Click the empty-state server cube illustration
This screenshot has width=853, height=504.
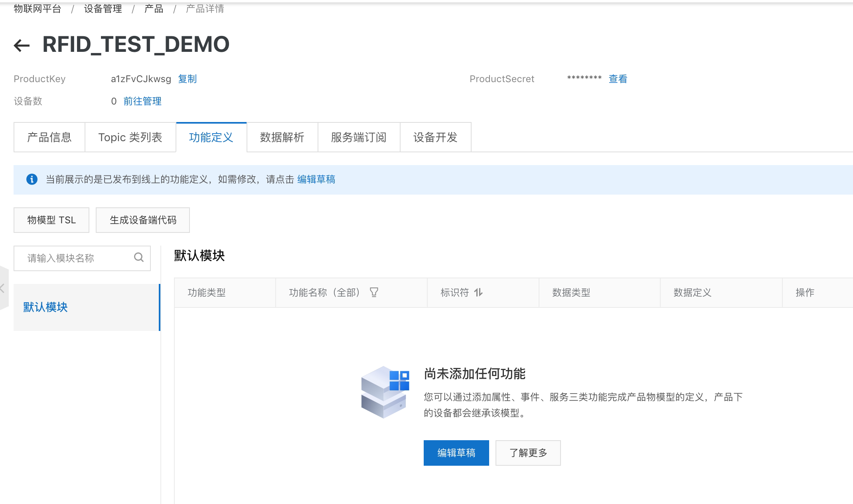(385, 392)
